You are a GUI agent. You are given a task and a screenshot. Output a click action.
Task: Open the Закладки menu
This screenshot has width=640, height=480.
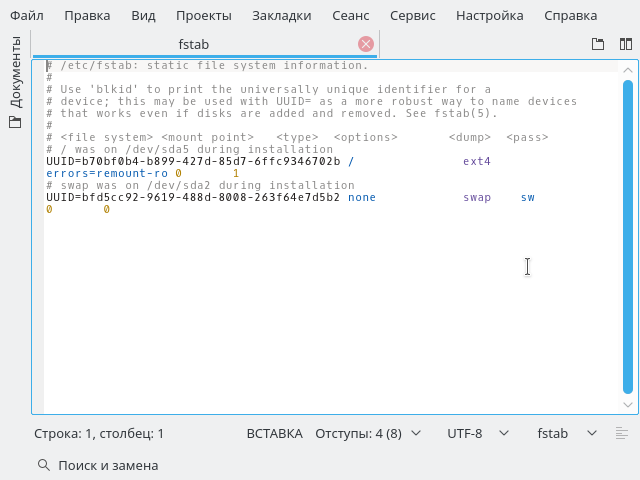pos(282,16)
